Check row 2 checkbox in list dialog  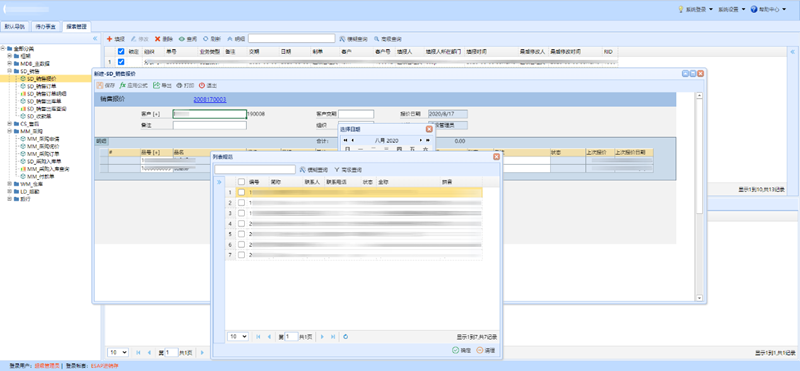pos(241,203)
